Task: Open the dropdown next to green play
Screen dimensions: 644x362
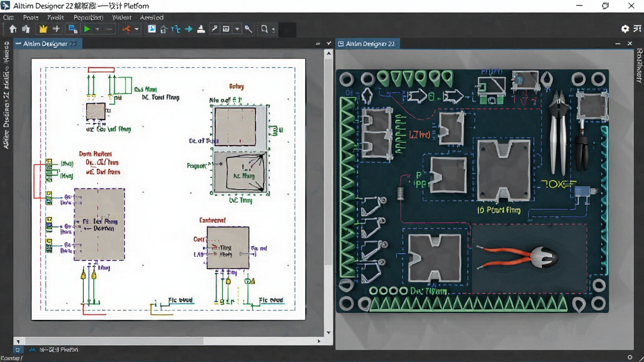Action: [x=97, y=30]
